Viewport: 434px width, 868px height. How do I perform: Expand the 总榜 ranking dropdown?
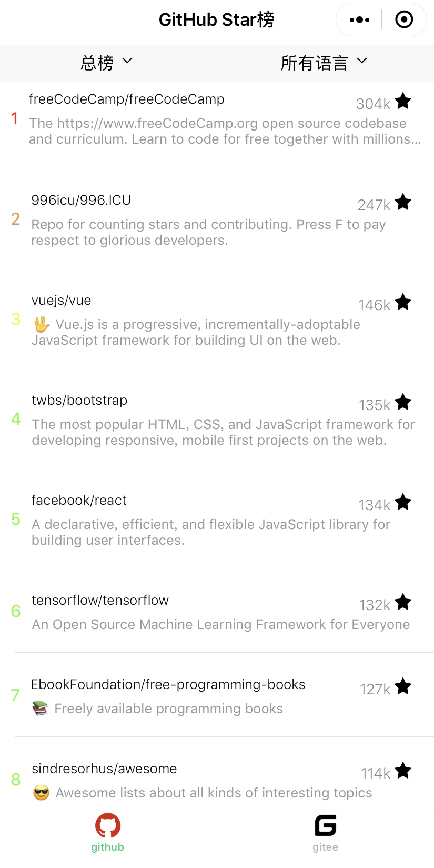(106, 63)
